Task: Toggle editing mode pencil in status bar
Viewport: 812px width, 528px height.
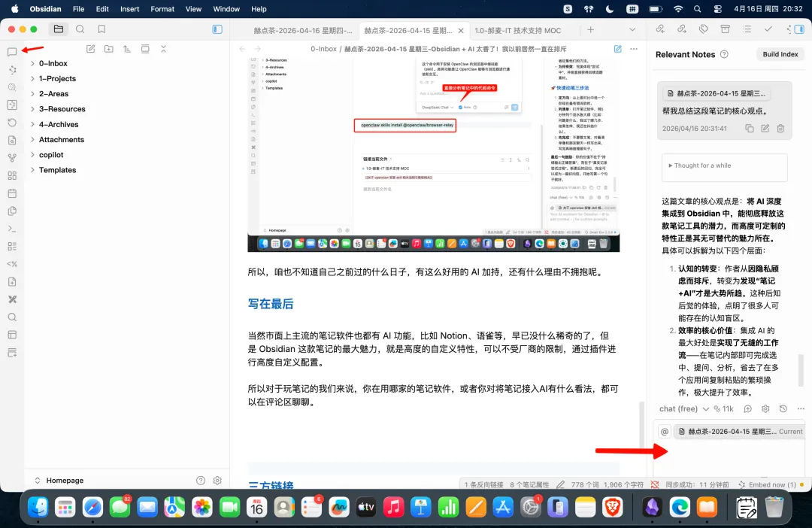Action: (x=560, y=484)
